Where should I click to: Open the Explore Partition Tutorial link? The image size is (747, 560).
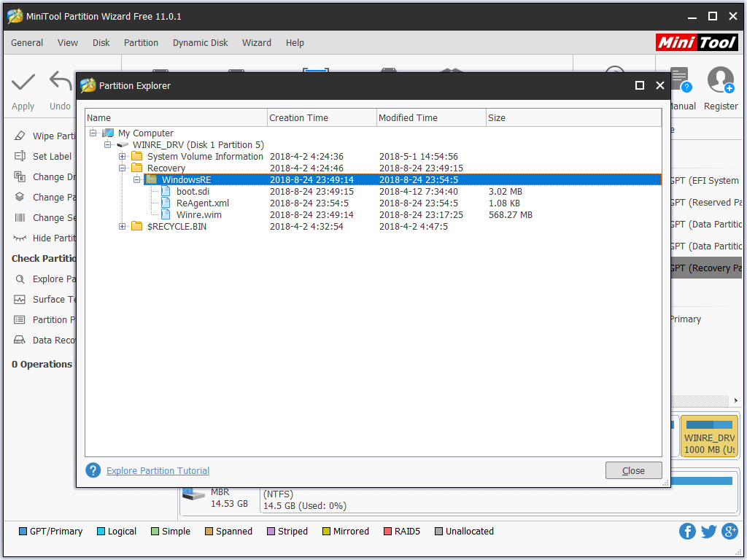click(157, 470)
